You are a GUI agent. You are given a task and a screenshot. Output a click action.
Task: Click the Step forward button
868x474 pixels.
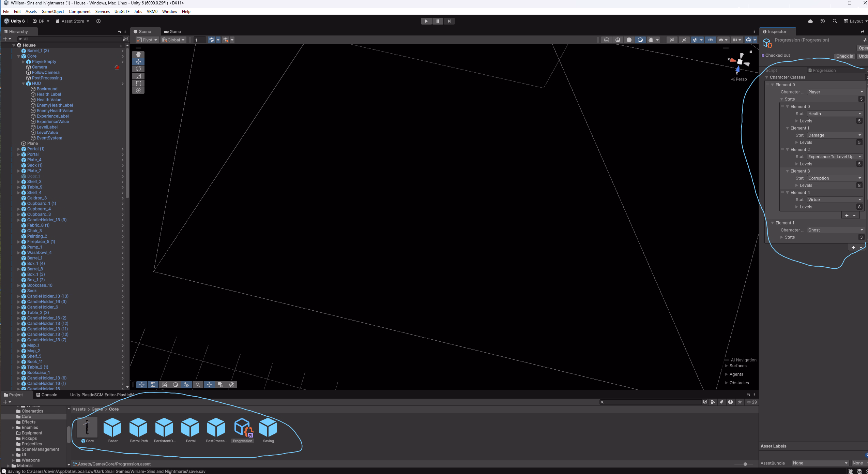click(450, 21)
